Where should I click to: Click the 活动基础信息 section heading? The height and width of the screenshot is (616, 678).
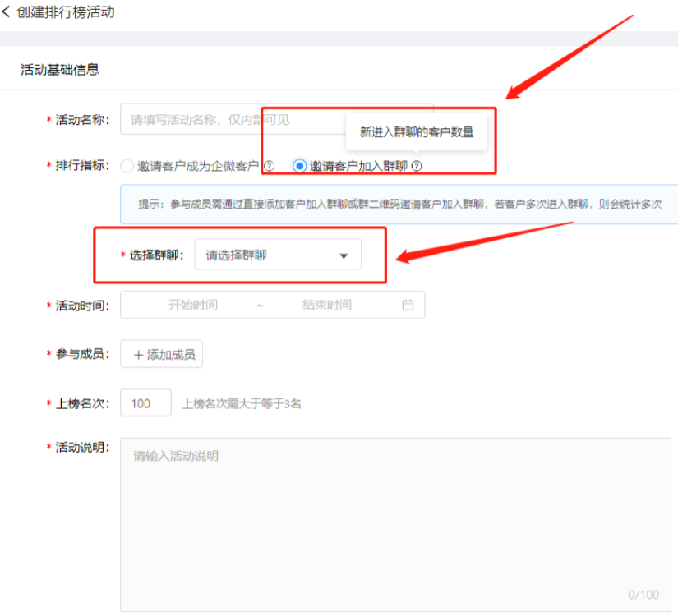pos(60,70)
